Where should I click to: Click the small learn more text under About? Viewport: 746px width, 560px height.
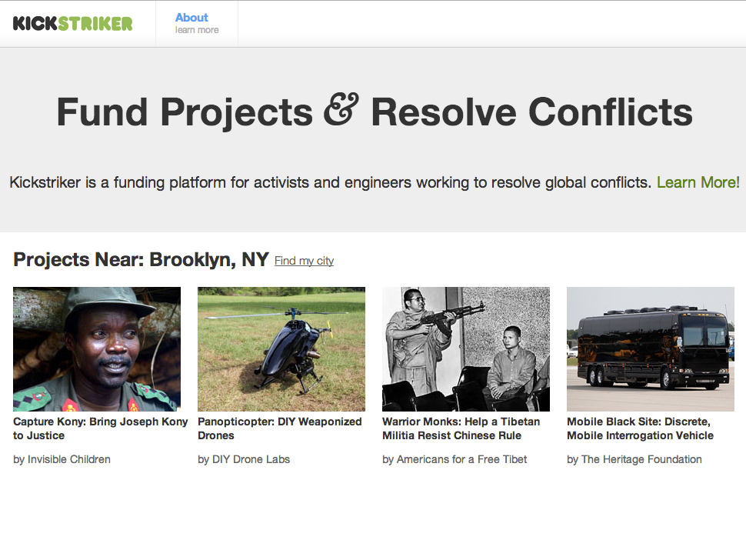click(x=197, y=30)
